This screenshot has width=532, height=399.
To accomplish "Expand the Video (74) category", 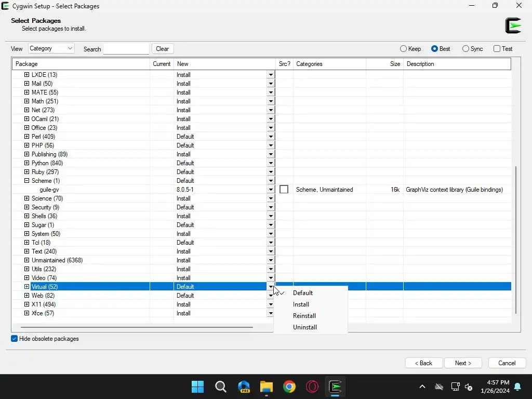I will [x=27, y=277].
